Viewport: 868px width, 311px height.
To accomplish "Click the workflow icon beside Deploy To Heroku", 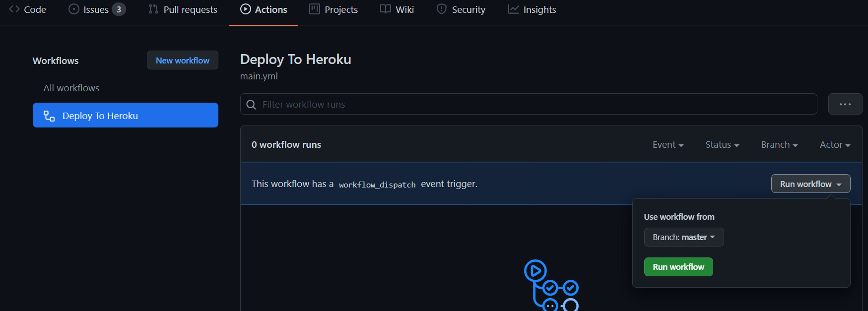I will (49, 116).
